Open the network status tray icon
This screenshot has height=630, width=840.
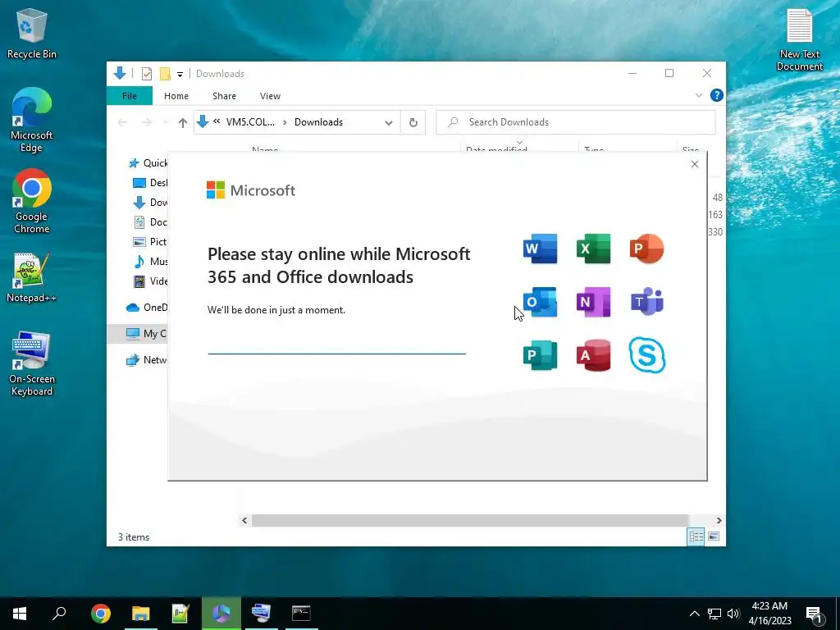click(x=714, y=614)
